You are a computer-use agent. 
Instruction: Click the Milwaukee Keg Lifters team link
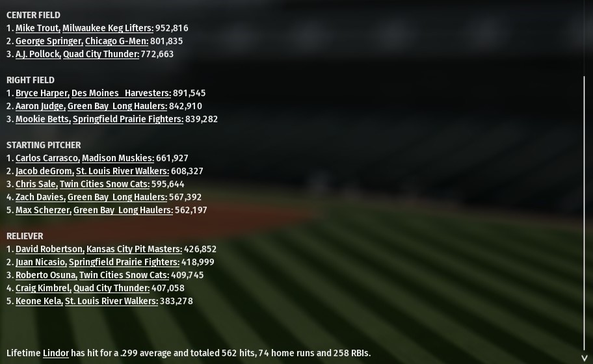[107, 28]
